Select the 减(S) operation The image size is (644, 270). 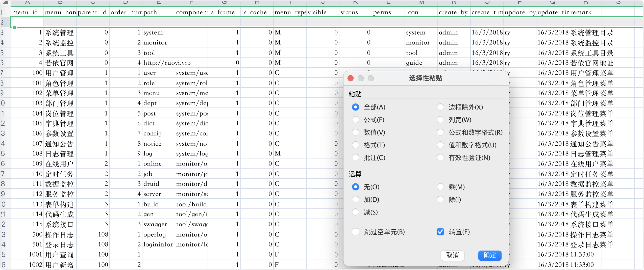355,212
